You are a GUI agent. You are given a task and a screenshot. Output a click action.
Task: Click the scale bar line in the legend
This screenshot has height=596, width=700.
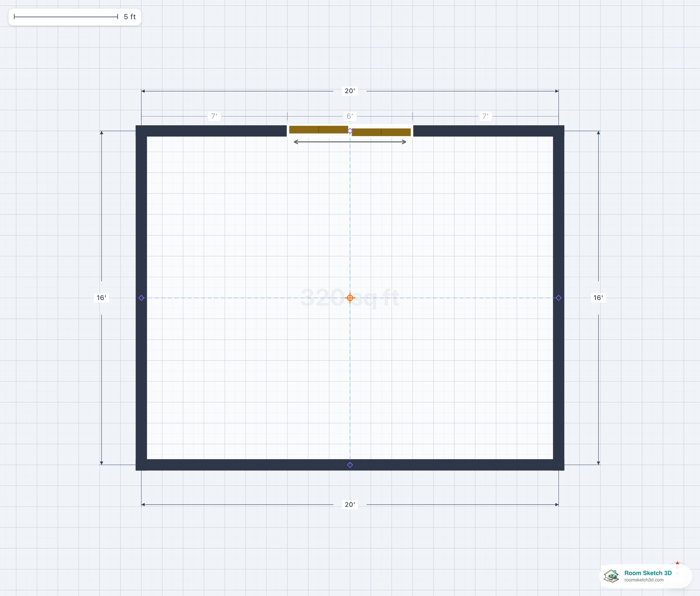pyautogui.click(x=66, y=17)
